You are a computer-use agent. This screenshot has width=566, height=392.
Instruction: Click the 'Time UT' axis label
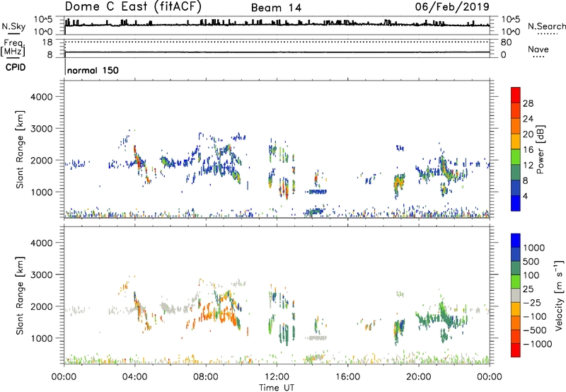[277, 388]
